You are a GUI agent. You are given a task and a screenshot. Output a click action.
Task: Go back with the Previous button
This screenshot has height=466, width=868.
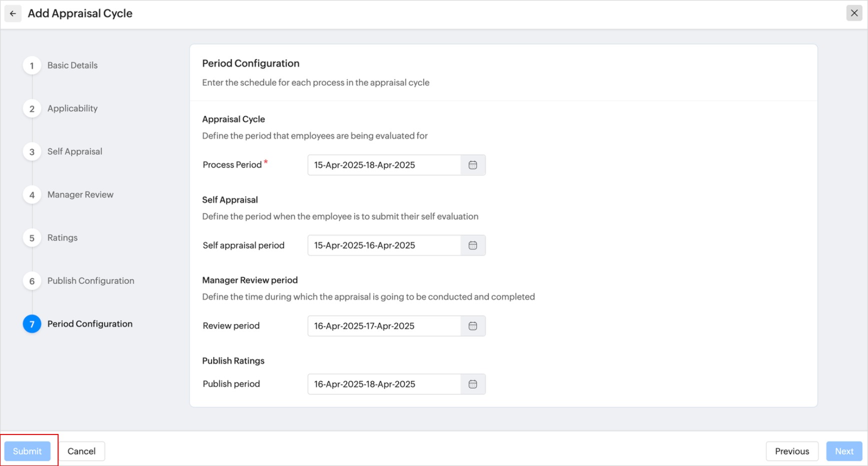(x=792, y=451)
